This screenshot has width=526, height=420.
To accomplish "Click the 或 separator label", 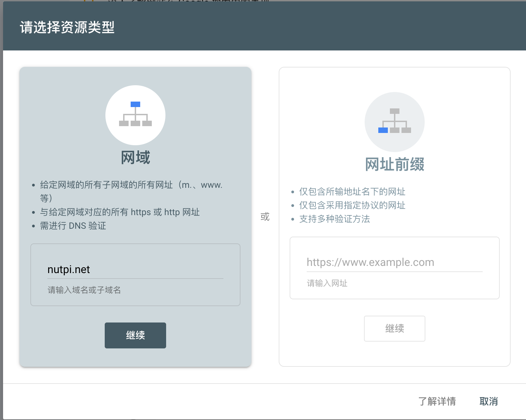I will pyautogui.click(x=265, y=217).
